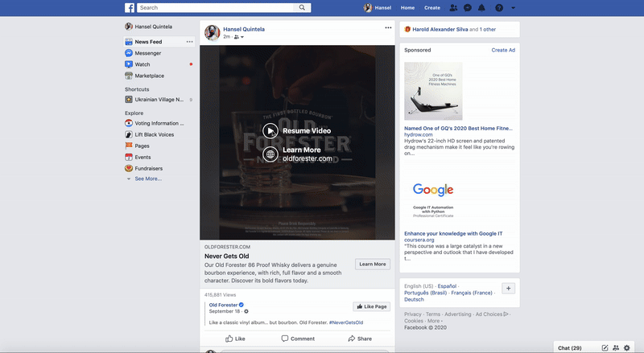The width and height of the screenshot is (644, 353).
Task: Click Create in top navigation
Action: [x=432, y=8]
